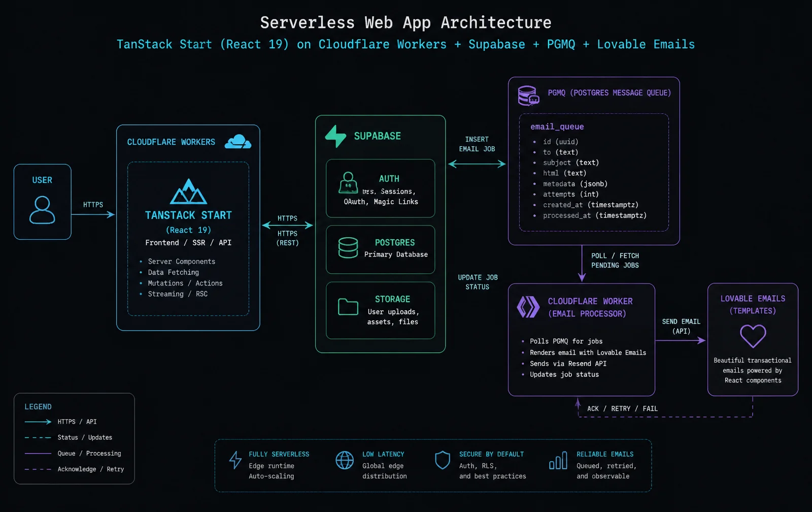Viewport: 812px width, 512px height.
Task: Click the CLOUDFLARE WORKERS heading
Action: tap(171, 142)
